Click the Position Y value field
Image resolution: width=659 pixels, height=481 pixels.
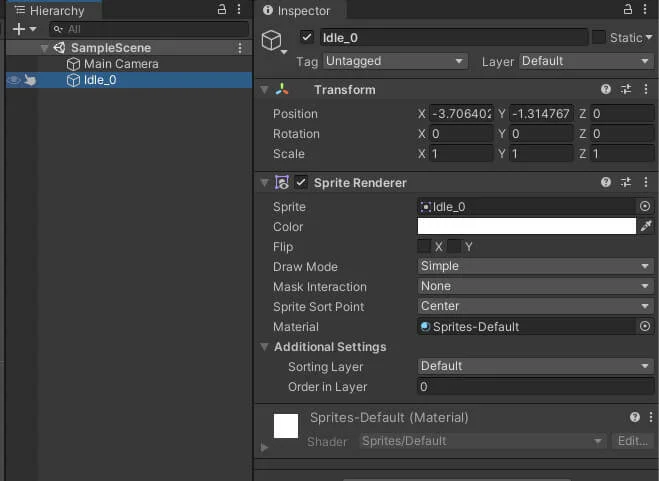[541, 114]
